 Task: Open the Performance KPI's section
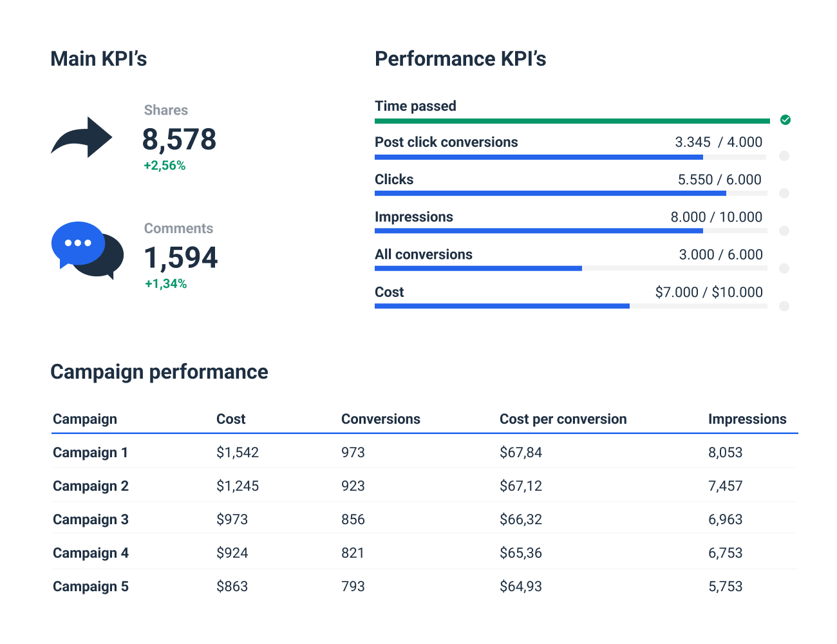[460, 59]
